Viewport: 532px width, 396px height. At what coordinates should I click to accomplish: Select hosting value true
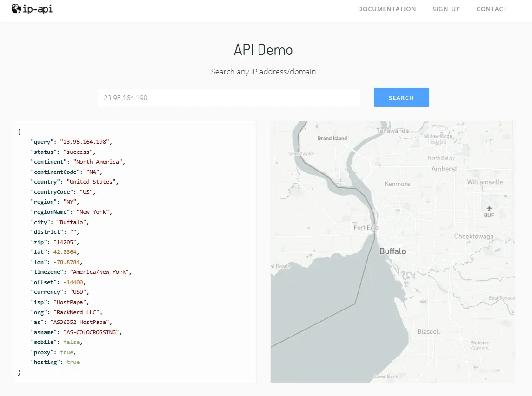click(x=73, y=362)
